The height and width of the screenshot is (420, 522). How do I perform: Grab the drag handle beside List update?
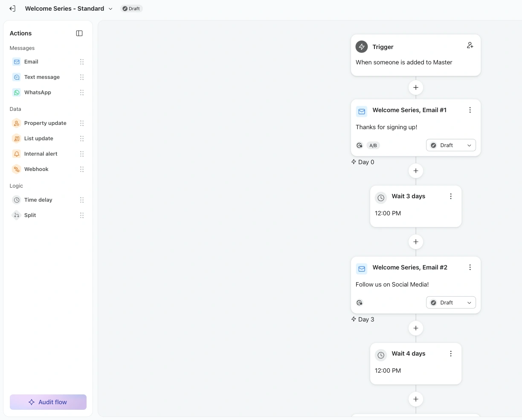82,139
